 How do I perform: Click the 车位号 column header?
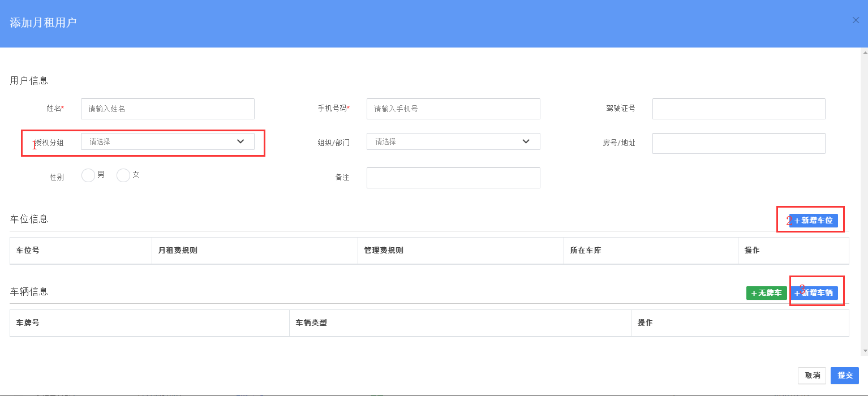81,250
